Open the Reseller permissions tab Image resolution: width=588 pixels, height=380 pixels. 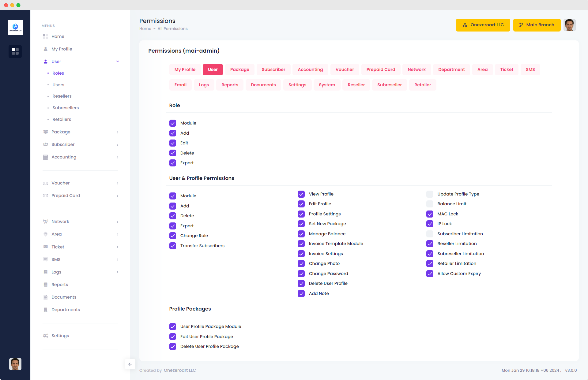[x=356, y=85]
